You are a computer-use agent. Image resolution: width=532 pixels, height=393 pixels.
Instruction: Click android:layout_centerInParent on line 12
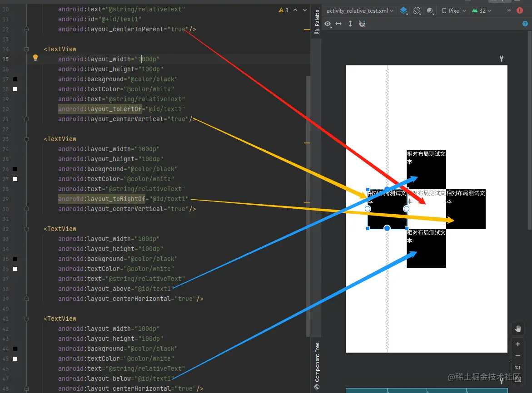pyautogui.click(x=110, y=29)
